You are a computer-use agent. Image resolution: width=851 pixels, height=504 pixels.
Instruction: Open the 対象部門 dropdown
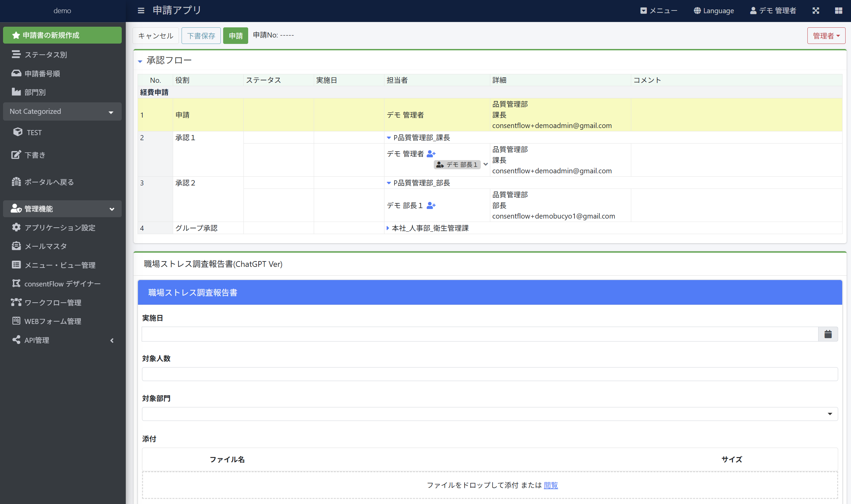490,414
